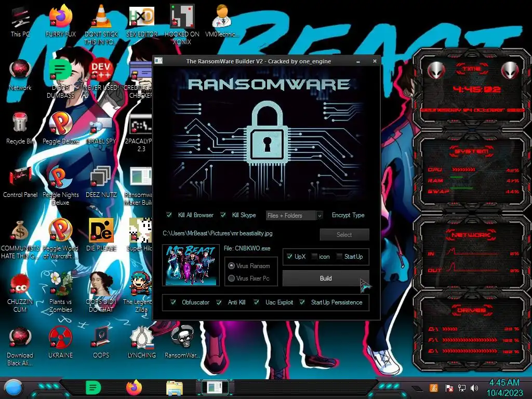
Task: Select the Peggle Nights Deluxe icon
Action: click(x=60, y=185)
